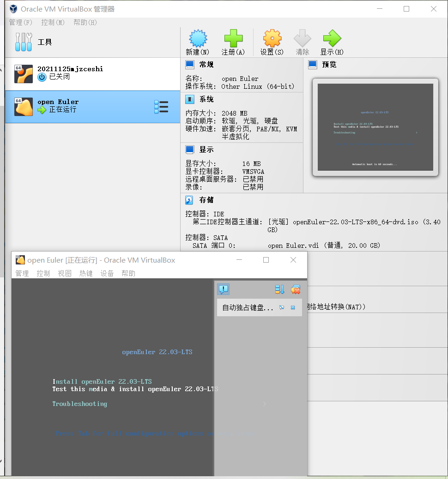Image resolution: width=448 pixels, height=479 pixels.
Task: Maximize the VirtualBox Manager window
Action: coord(406,9)
